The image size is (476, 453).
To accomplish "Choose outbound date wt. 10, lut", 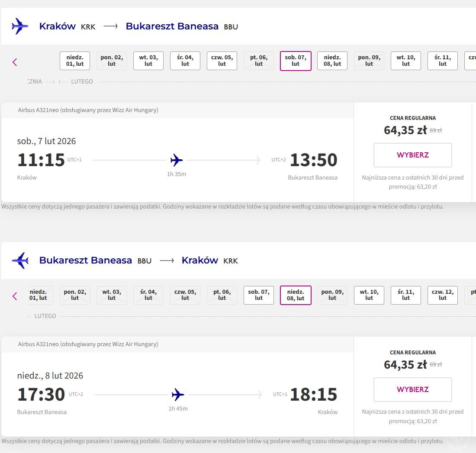I will click(x=406, y=61).
